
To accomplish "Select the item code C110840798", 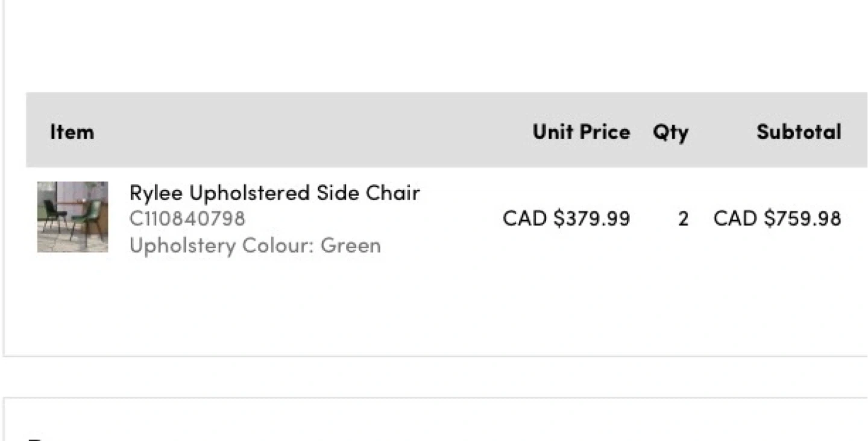I will (x=187, y=218).
